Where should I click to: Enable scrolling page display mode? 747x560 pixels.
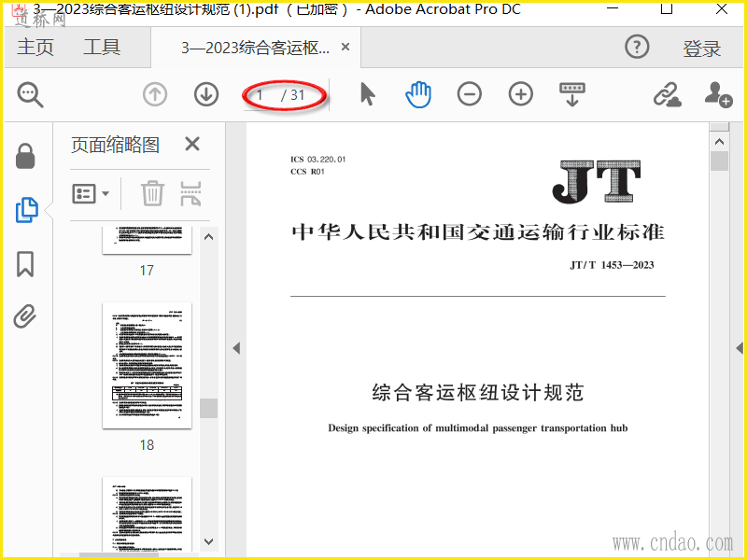tap(572, 94)
